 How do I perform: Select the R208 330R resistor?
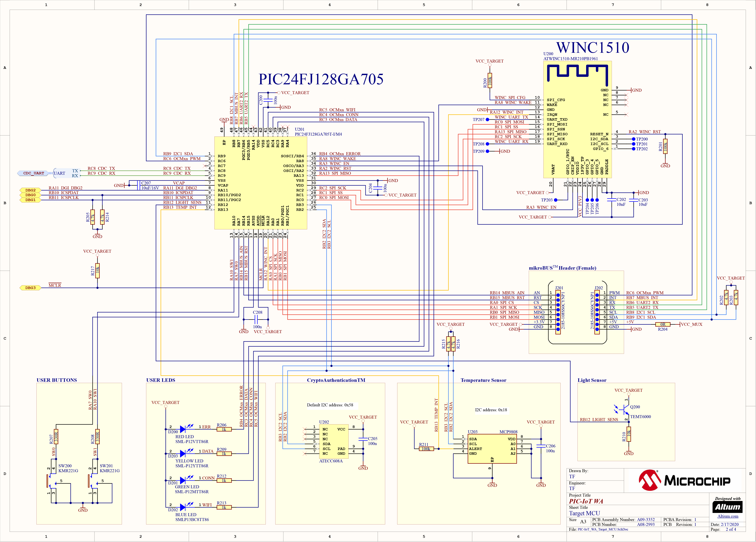(x=97, y=436)
